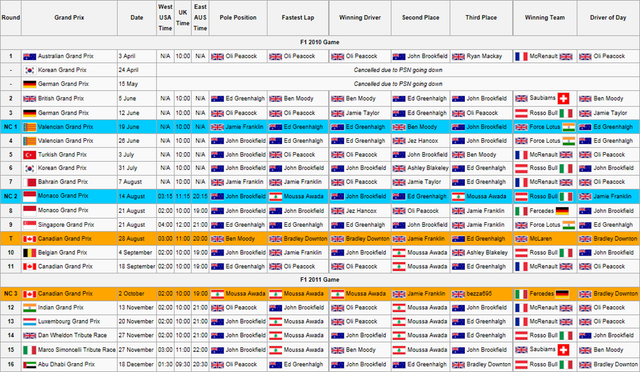Click the 09:30 UK time in round 16

pyautogui.click(x=183, y=364)
